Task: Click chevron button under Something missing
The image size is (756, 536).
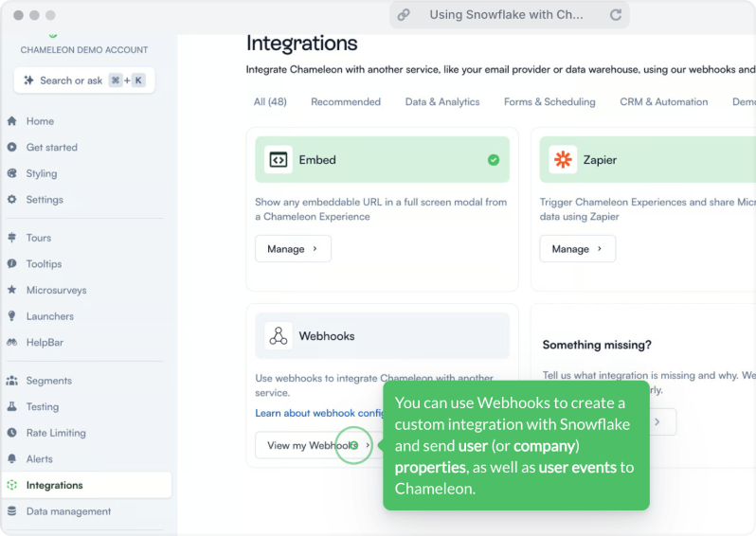Action: [x=657, y=421]
